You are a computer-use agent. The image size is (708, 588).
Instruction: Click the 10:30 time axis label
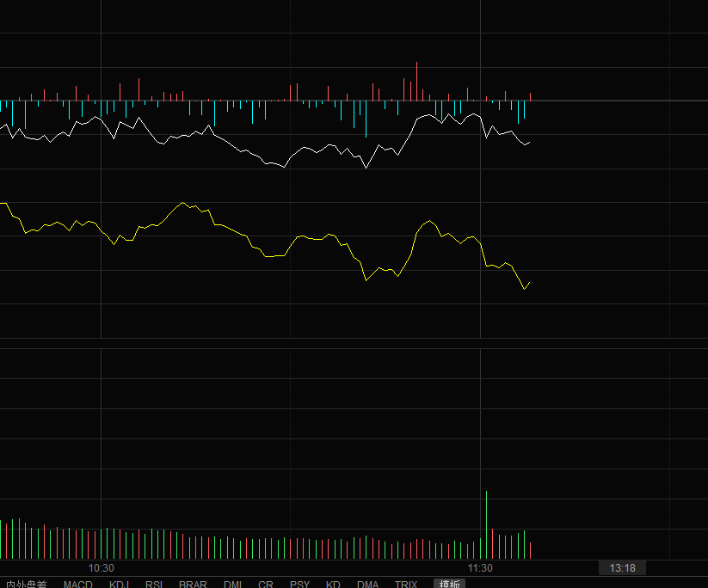[102, 568]
